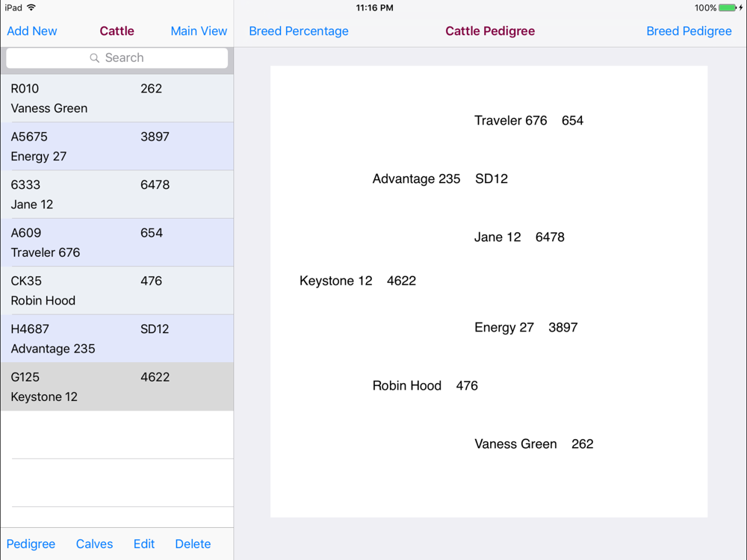Tap the Add New button
The width and height of the screenshot is (747, 560).
[32, 31]
